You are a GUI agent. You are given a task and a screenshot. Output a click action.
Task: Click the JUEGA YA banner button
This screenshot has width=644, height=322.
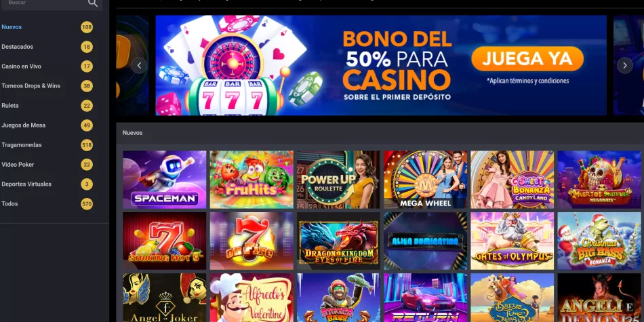[527, 59]
